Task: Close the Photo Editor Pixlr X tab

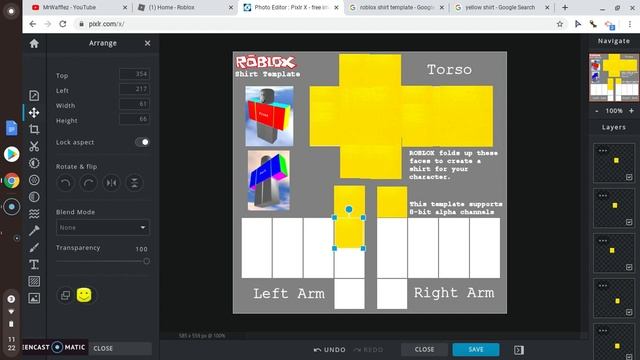Action: point(336,7)
